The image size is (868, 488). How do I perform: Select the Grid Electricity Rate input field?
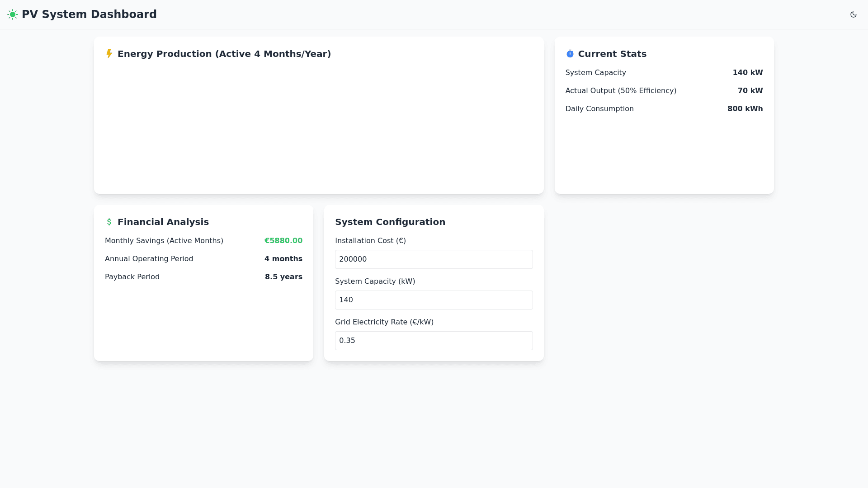pyautogui.click(x=434, y=341)
